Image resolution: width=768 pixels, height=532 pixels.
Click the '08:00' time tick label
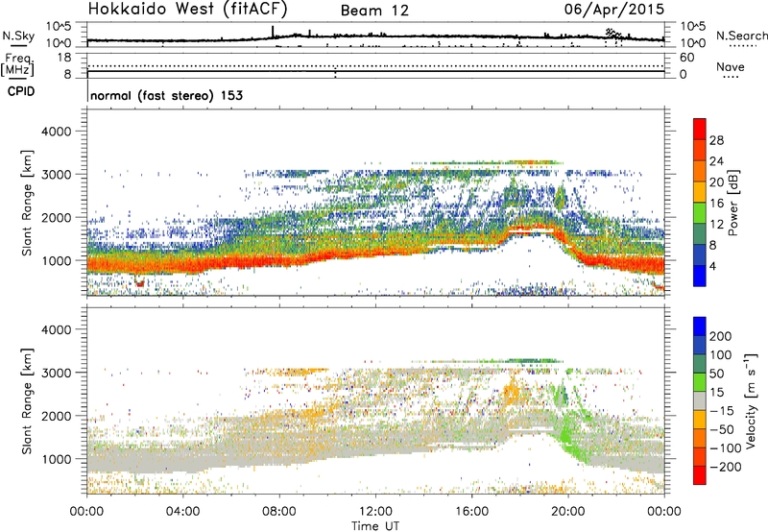(279, 512)
